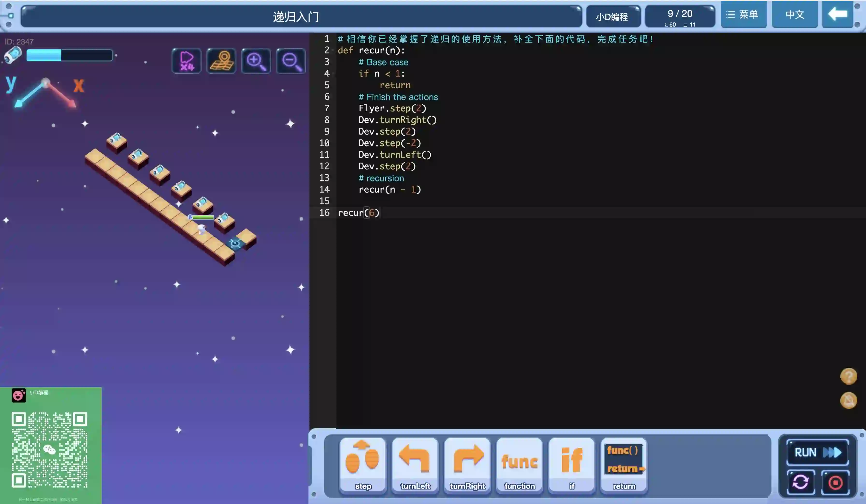Zoom out the game scene
The image size is (866, 504).
(291, 61)
